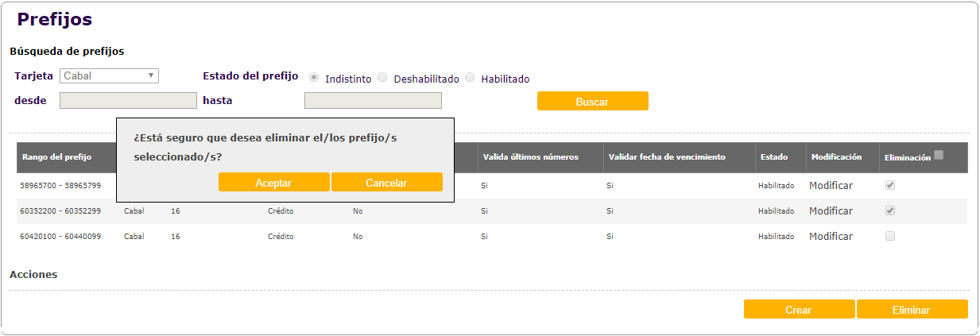Check the checkbox for prefix 60420100 - 60440099
This screenshot has height=336, width=980.
[x=890, y=236]
